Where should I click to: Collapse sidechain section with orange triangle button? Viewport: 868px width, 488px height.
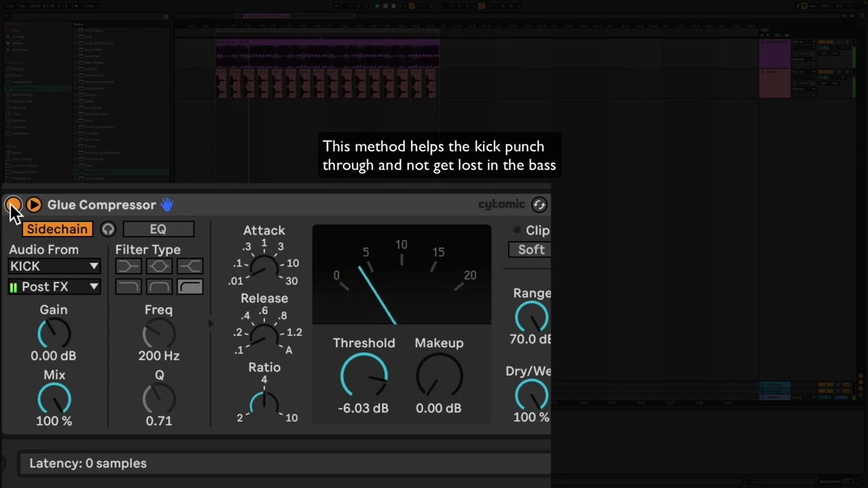pyautogui.click(x=34, y=205)
